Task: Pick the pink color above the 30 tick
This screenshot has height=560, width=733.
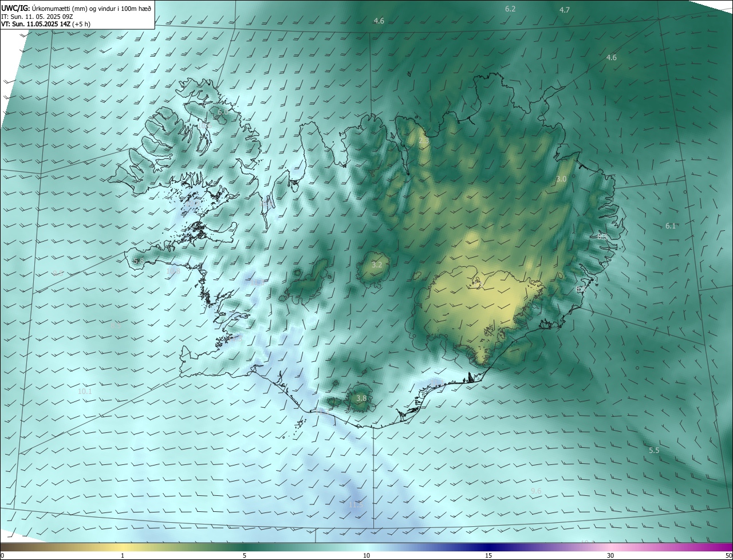Action: click(610, 547)
